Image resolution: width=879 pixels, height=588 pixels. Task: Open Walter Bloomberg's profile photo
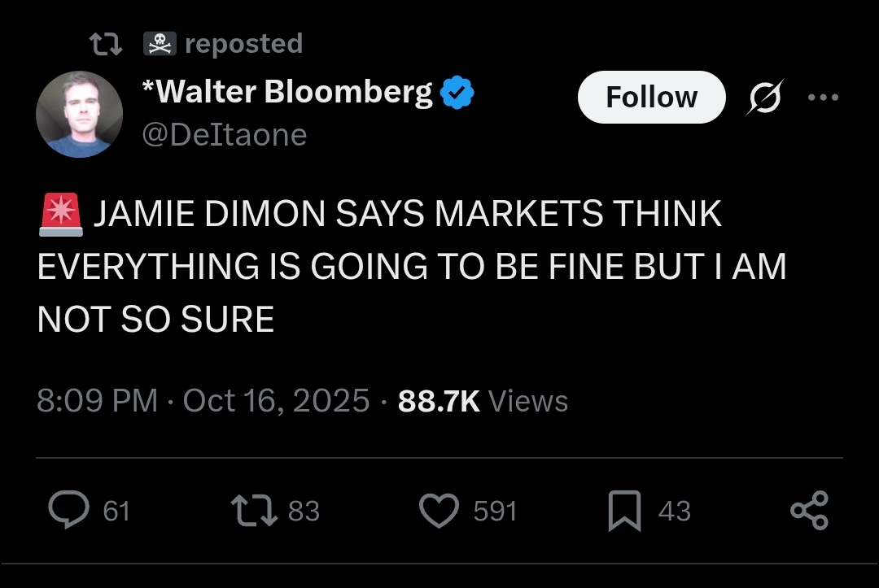[x=80, y=114]
